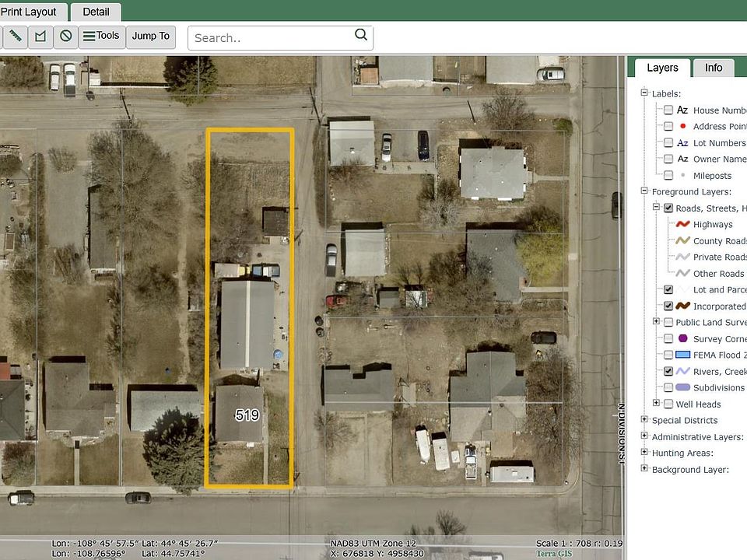Click the Address Points red dot icon
This screenshot has height=560, width=747.
tap(682, 126)
